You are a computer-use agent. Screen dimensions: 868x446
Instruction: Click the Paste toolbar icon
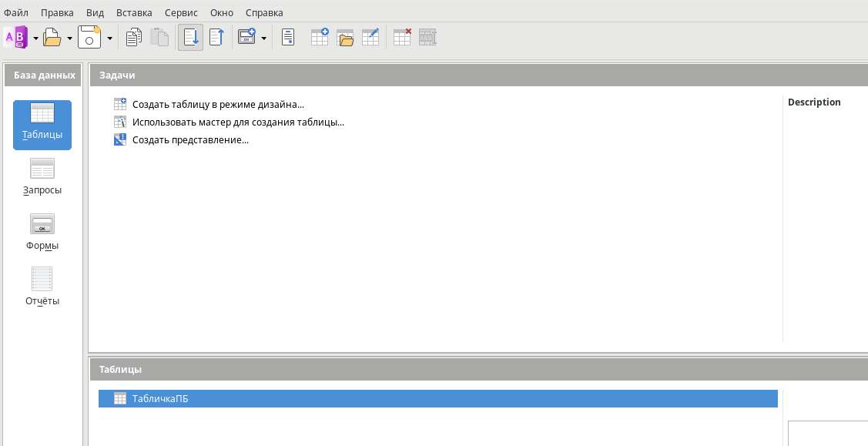[x=159, y=38]
